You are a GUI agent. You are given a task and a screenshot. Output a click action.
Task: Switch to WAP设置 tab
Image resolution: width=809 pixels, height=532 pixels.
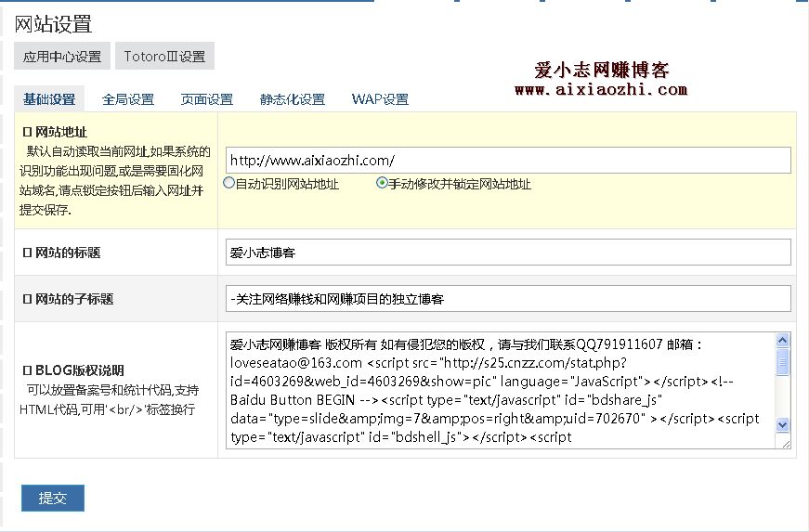(x=380, y=99)
